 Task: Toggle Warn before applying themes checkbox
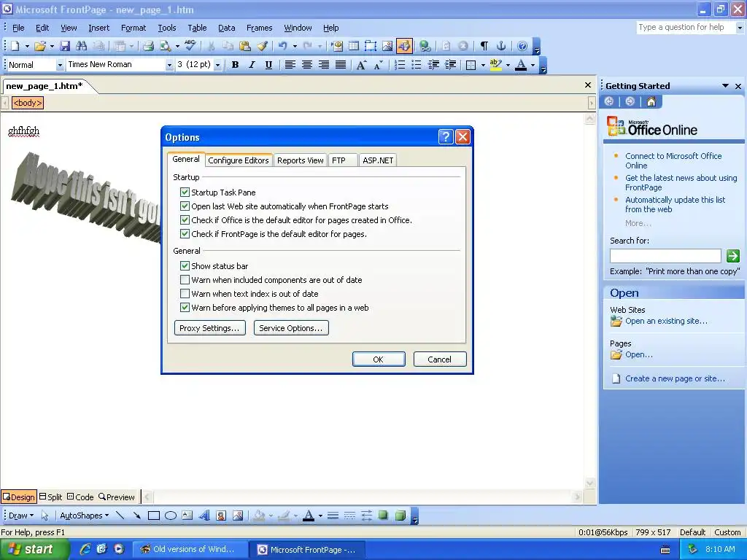pos(185,307)
